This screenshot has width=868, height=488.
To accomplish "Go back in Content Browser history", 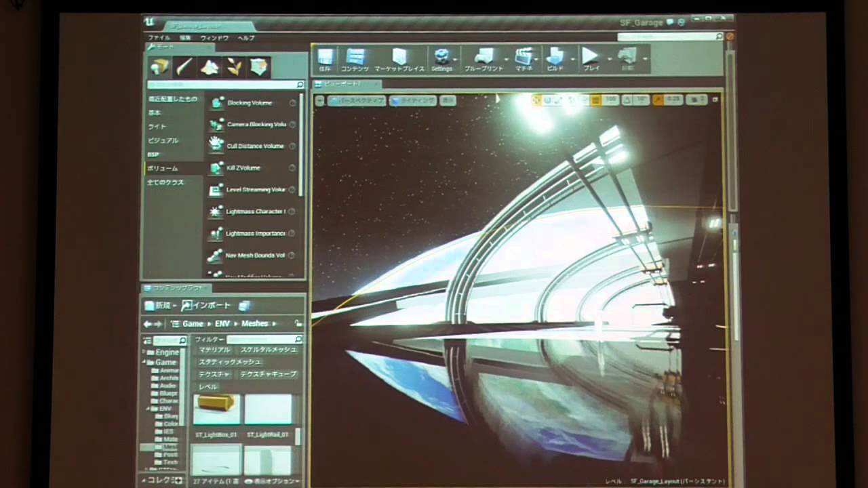I will point(148,324).
